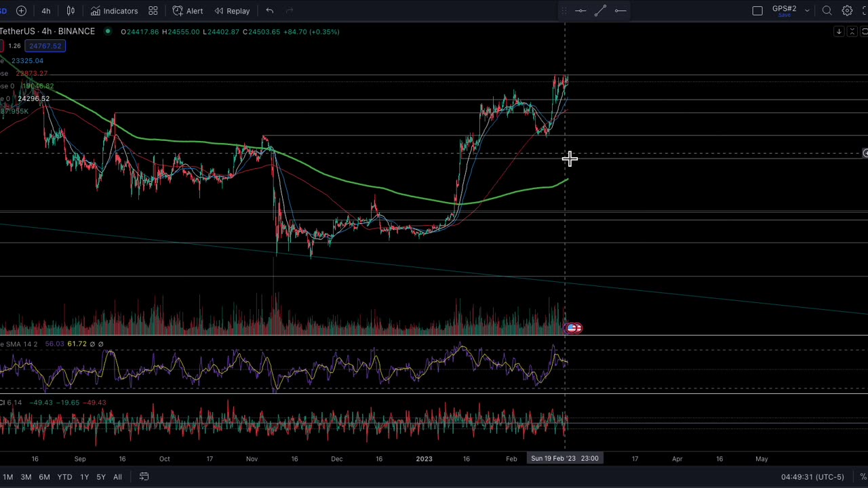868x488 pixels.
Task: Open indicator templates grid icon
Action: (153, 11)
